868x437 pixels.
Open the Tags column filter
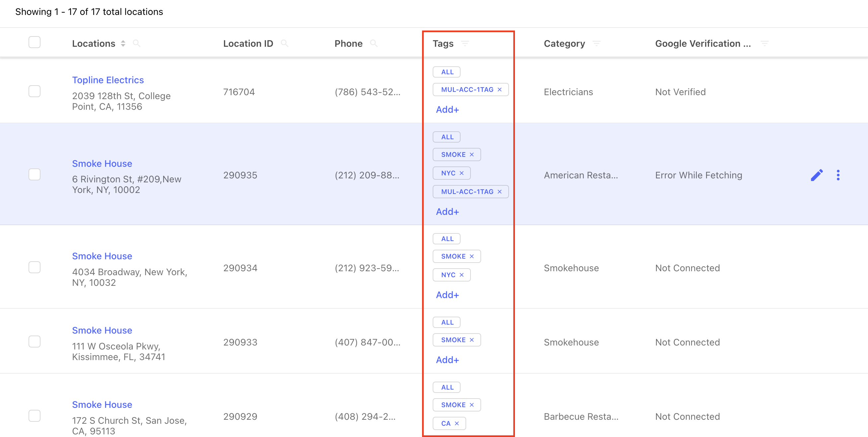point(465,43)
